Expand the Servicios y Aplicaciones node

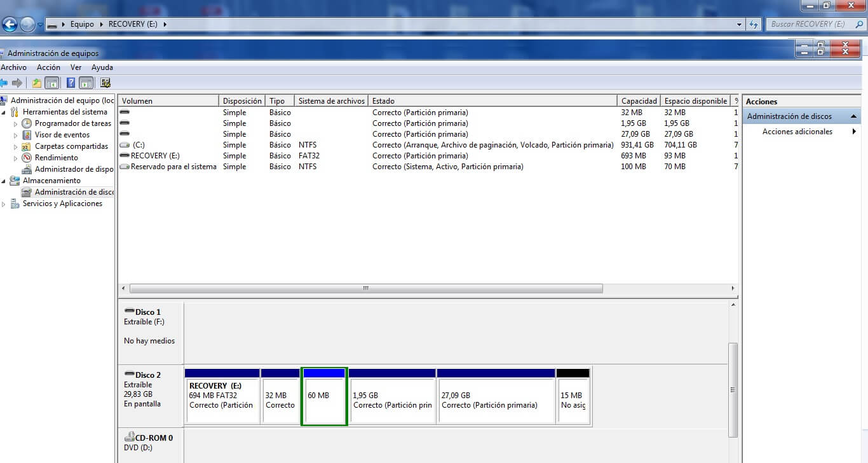(4, 204)
